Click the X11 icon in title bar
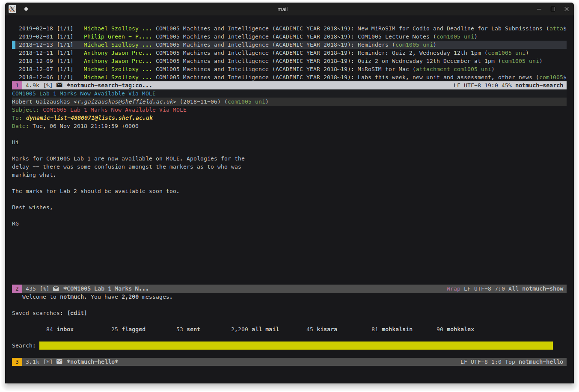 tap(12, 9)
